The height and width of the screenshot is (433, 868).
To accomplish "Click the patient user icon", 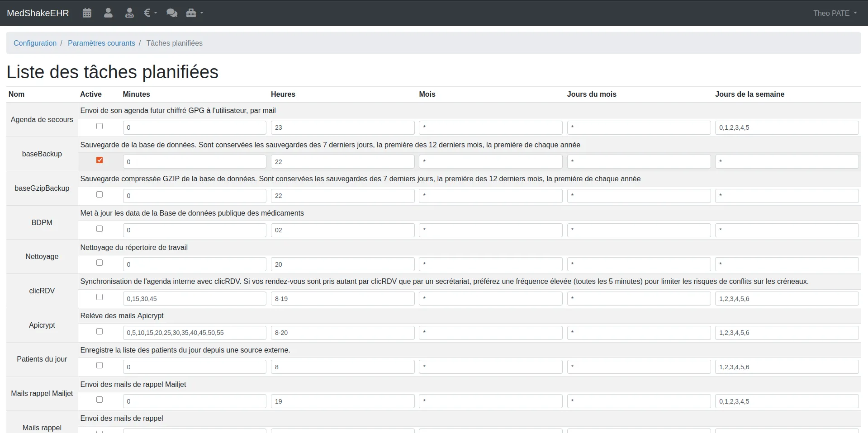I will (x=108, y=13).
